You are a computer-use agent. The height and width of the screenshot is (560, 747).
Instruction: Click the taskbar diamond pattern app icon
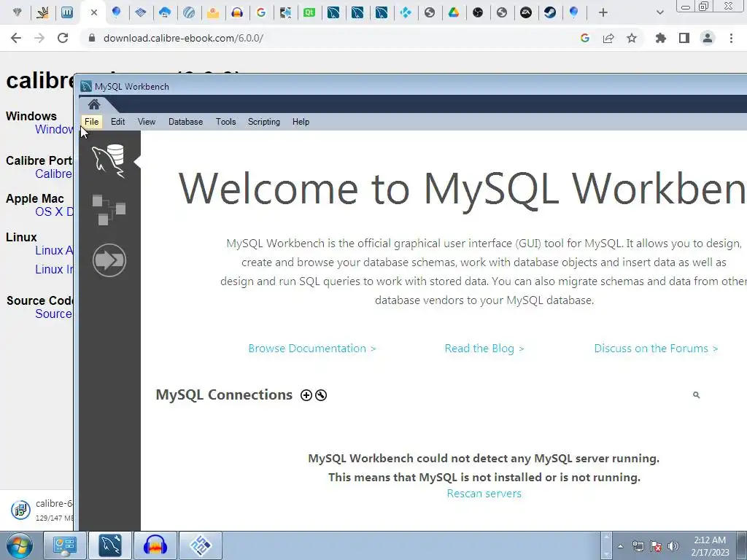200,545
